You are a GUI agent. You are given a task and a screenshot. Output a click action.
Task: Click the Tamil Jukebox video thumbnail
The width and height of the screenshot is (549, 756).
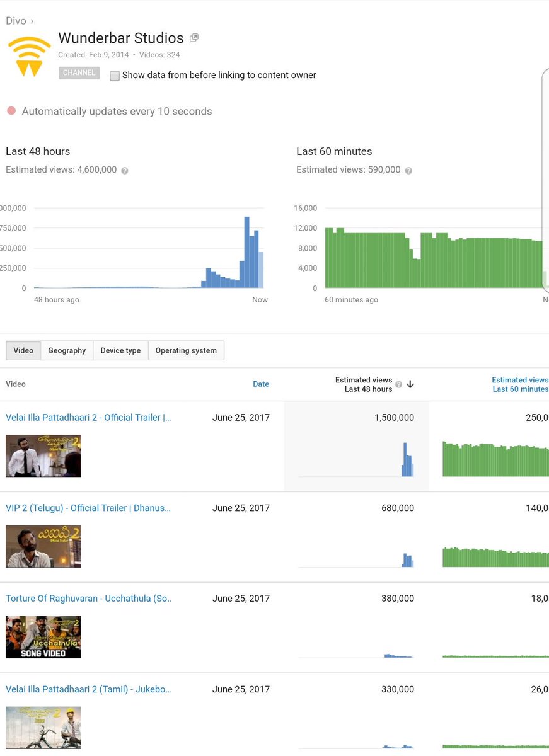[x=43, y=728]
